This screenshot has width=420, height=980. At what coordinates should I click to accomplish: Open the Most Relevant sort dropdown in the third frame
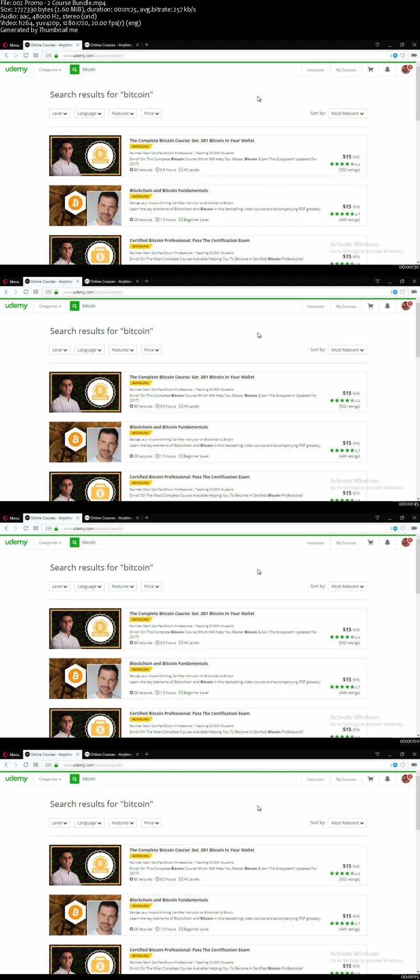pos(347,587)
